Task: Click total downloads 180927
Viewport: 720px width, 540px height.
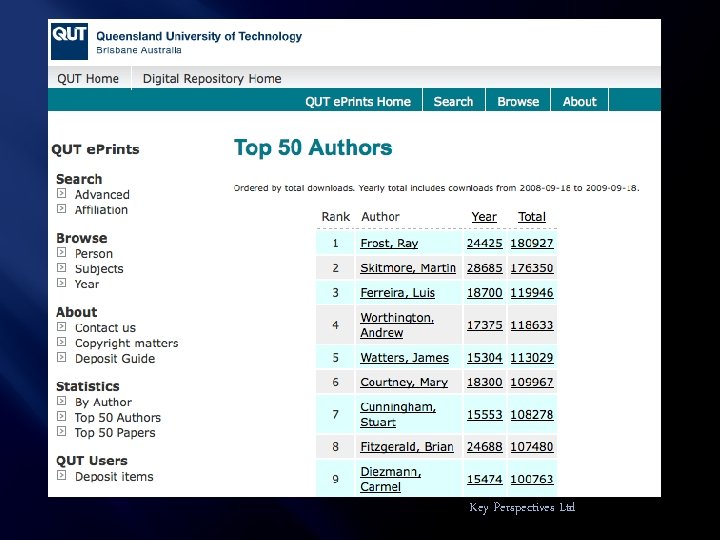Action: [532, 243]
